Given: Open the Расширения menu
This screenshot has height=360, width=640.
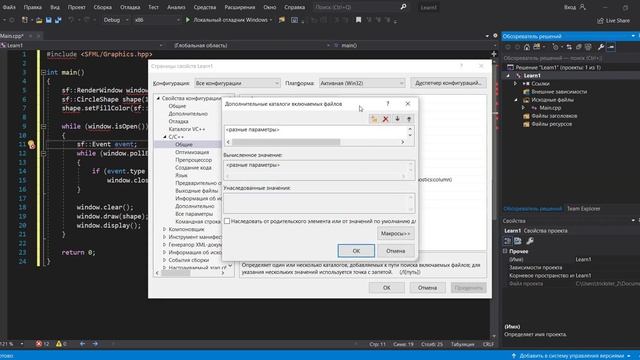Looking at the screenshot, I should point(240,7).
